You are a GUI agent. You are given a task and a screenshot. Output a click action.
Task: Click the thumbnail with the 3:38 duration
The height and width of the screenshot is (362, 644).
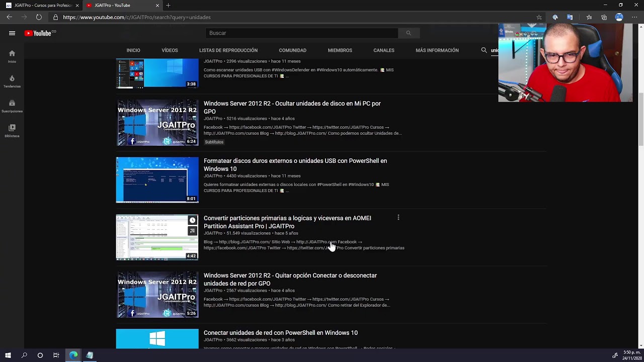pos(157,73)
